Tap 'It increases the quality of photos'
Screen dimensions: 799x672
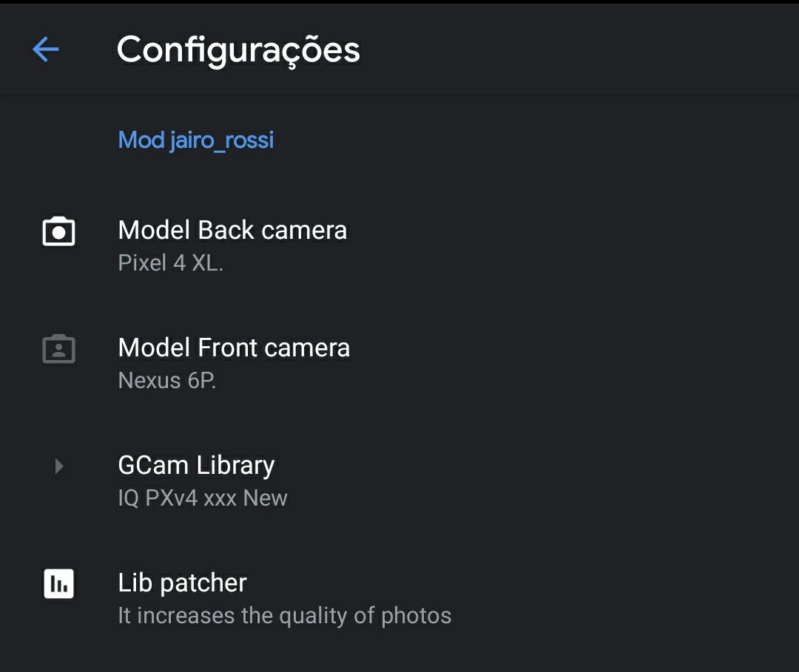[x=285, y=616]
